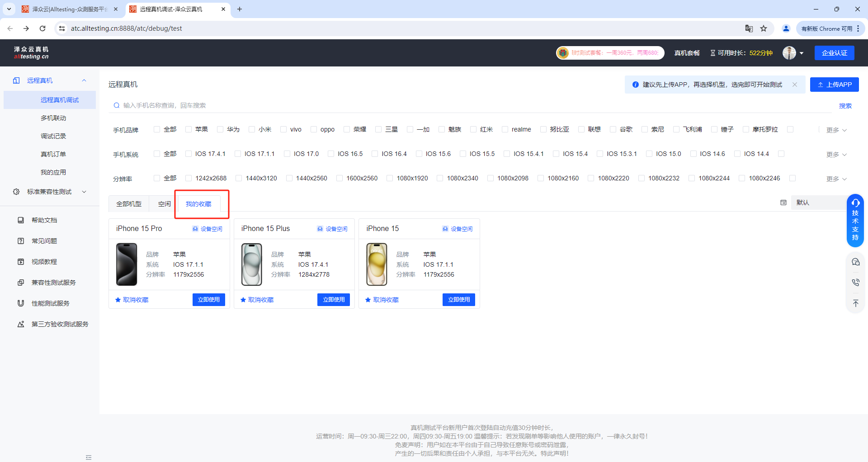Click the Chrome translate page icon
This screenshot has width=868, height=462.
coord(749,28)
